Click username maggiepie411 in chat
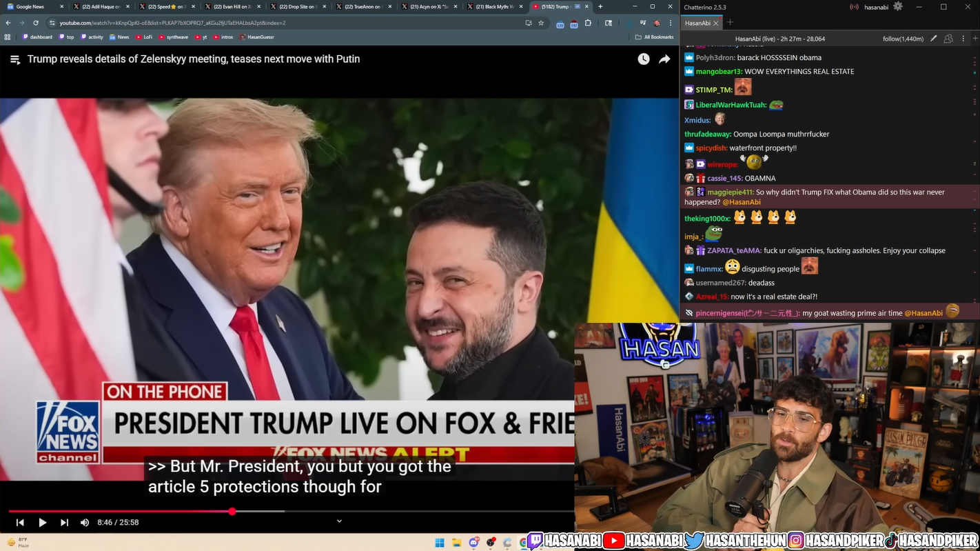The height and width of the screenshot is (551, 980). click(x=730, y=192)
